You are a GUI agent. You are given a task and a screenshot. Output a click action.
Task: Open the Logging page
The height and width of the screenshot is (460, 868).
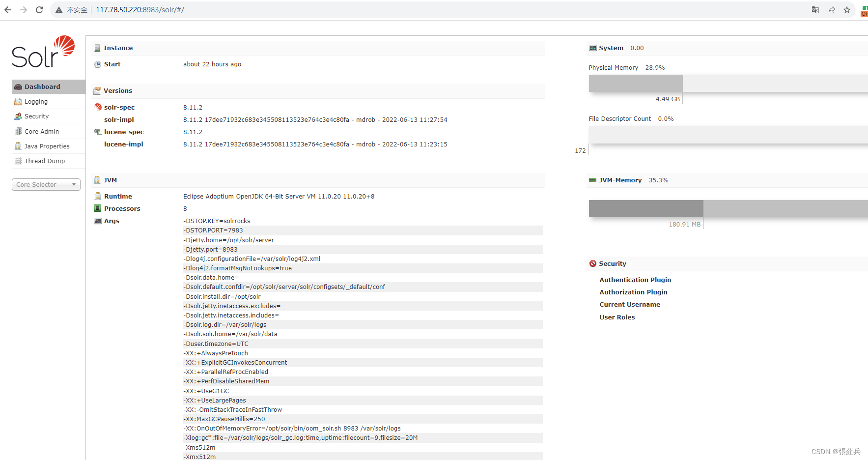(48, 102)
